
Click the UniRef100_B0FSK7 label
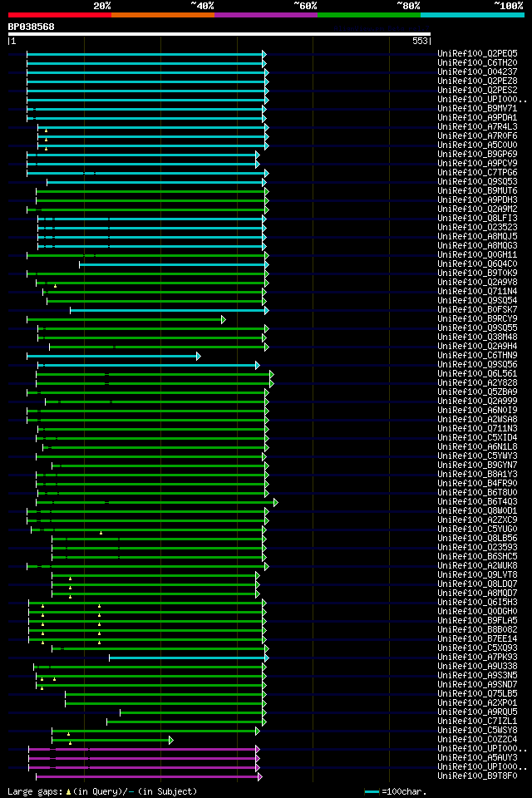[x=477, y=310]
